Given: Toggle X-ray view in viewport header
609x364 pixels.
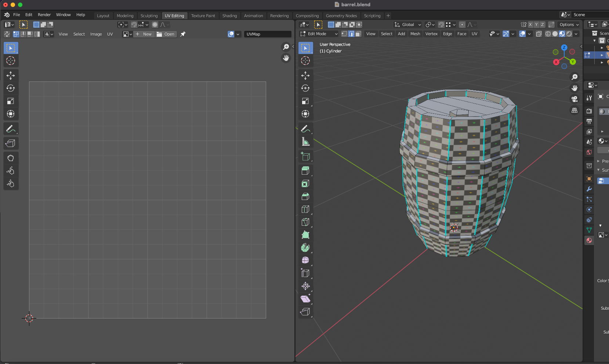Looking at the screenshot, I should [x=539, y=34].
